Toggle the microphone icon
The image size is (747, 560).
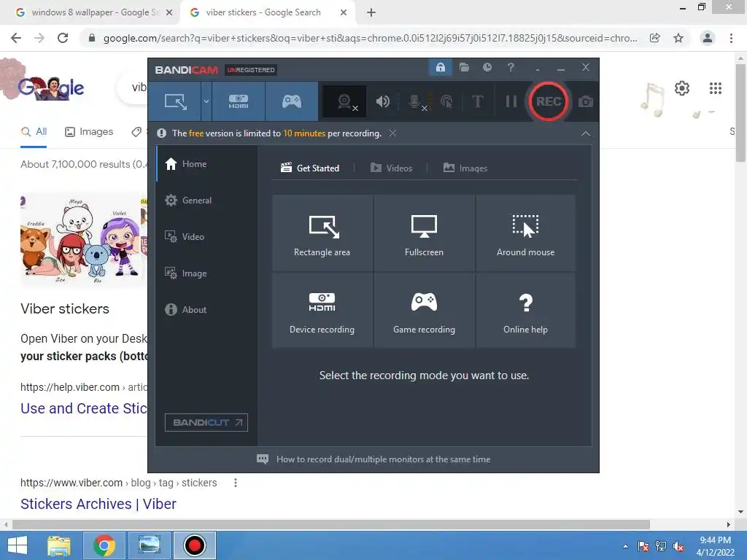click(415, 101)
